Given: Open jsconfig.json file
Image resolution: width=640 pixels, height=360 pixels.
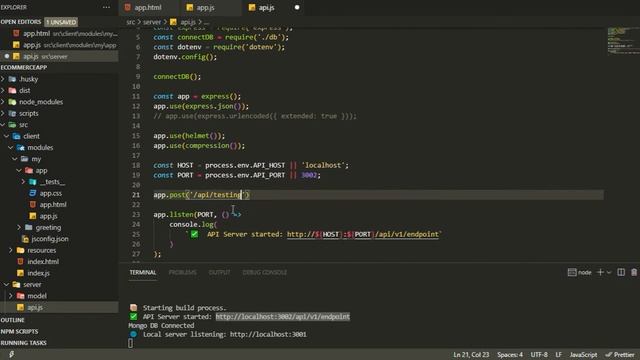Looking at the screenshot, I should 50,239.
